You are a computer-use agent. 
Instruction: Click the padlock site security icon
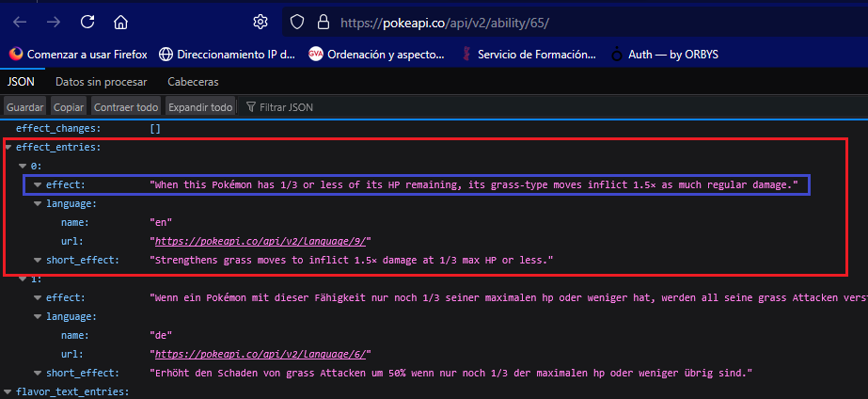(x=324, y=23)
